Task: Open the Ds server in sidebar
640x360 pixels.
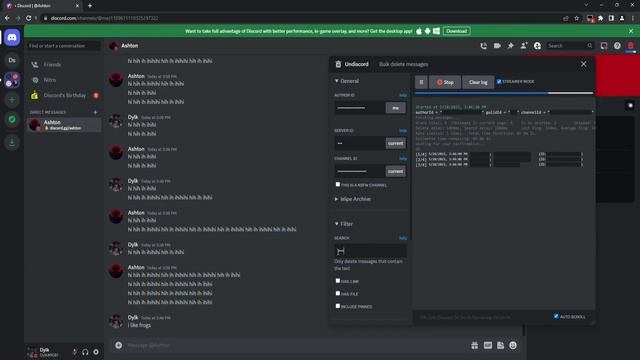Action: point(12,60)
